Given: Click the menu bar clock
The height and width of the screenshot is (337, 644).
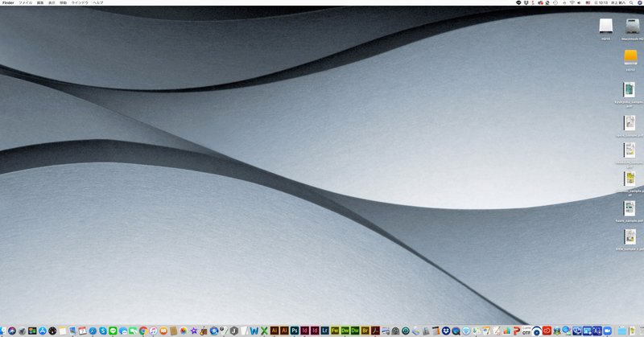Looking at the screenshot, I should (601, 2).
